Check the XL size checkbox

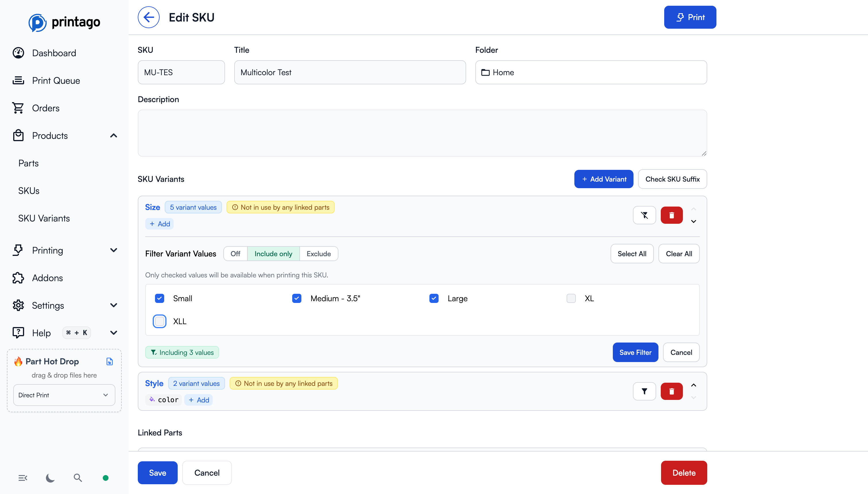[571, 298]
